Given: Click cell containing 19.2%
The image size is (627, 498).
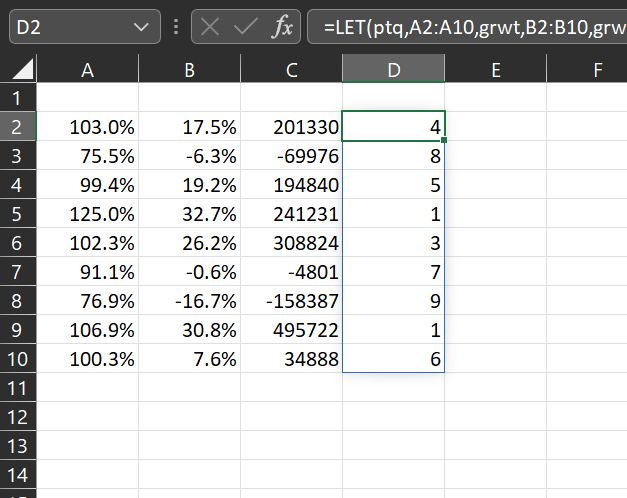Looking at the screenshot, I should (x=190, y=184).
